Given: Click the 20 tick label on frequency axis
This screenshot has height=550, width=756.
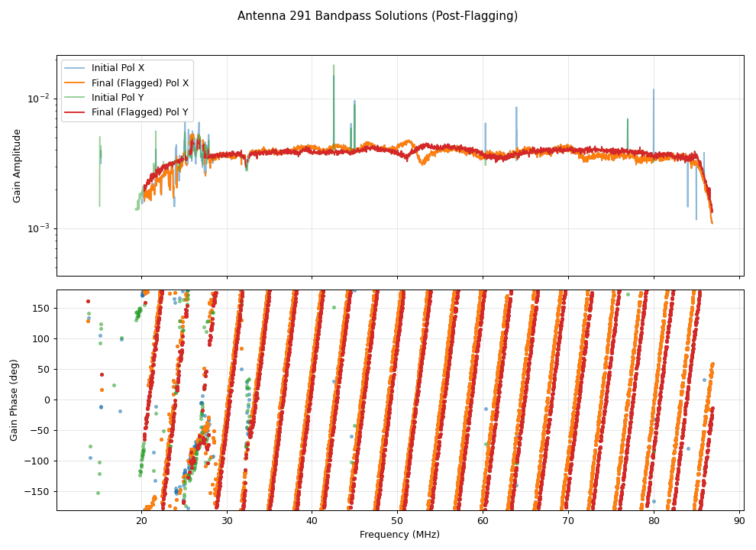Looking at the screenshot, I should (141, 521).
